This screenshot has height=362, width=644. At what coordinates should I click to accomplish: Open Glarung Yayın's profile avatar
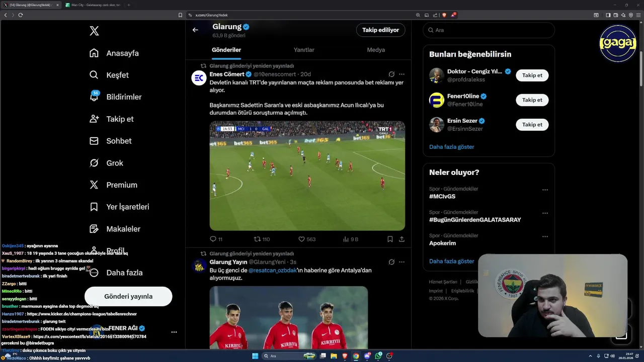pyautogui.click(x=199, y=266)
